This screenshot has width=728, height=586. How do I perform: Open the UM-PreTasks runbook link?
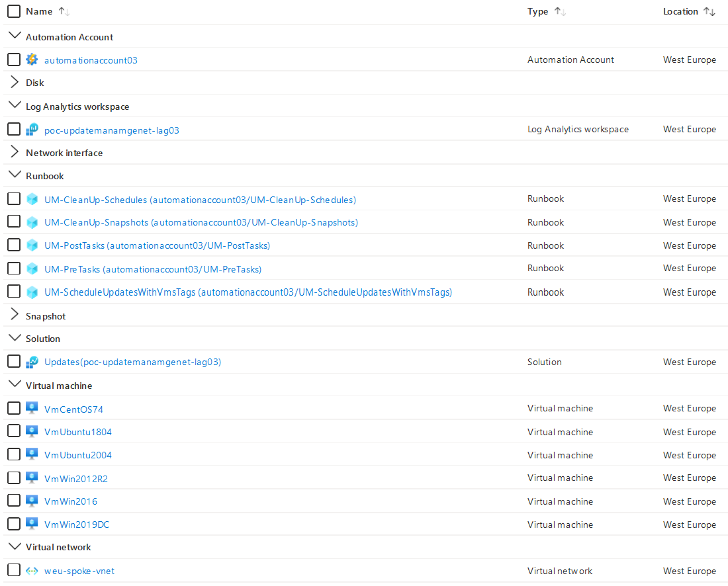(153, 270)
